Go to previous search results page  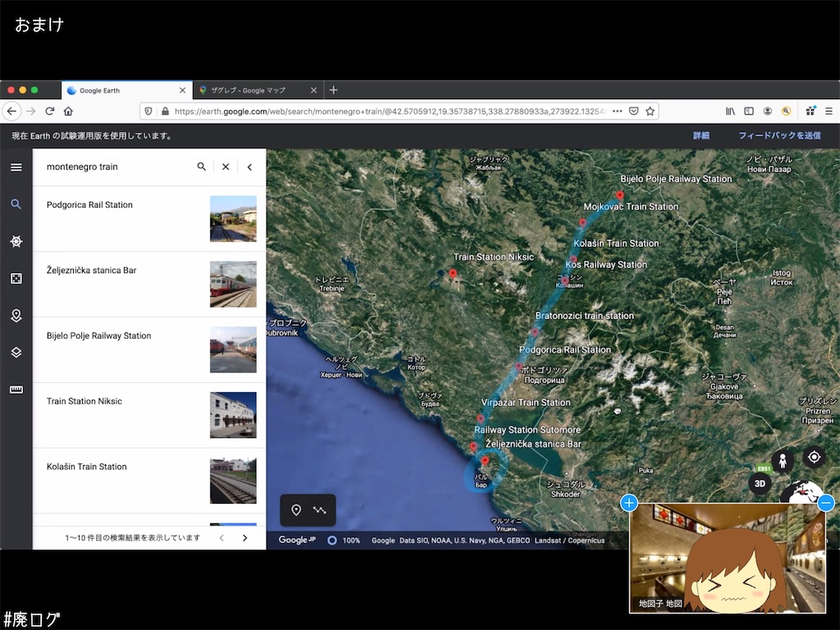click(x=221, y=538)
